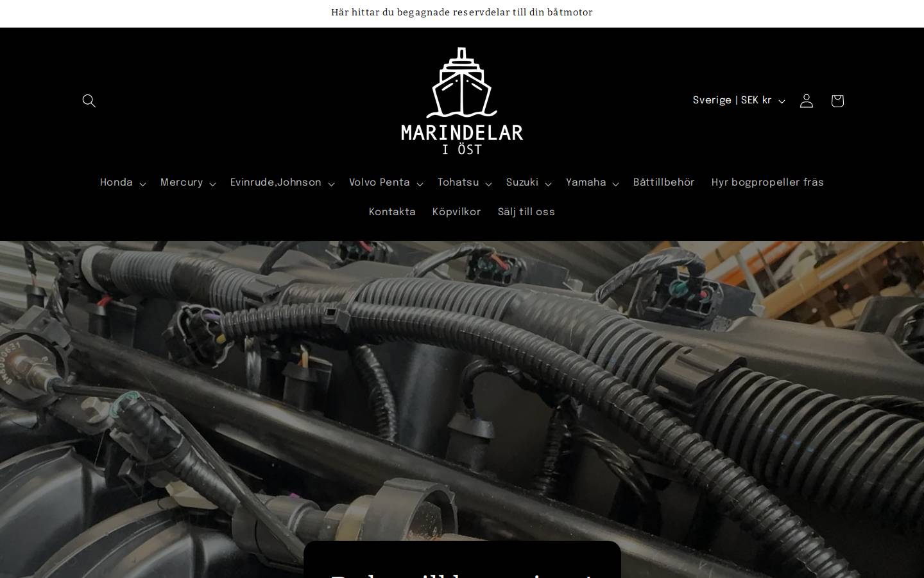Expand the Yamaha menu

592,183
